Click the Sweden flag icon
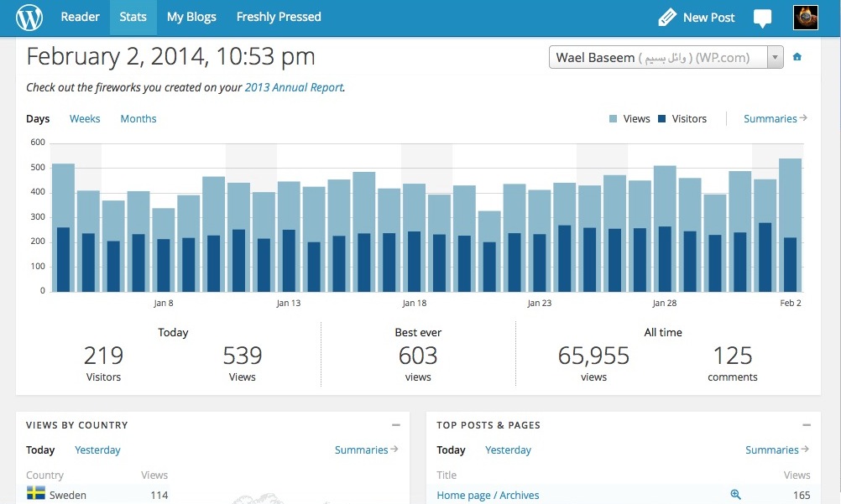The image size is (841, 504). point(36,495)
